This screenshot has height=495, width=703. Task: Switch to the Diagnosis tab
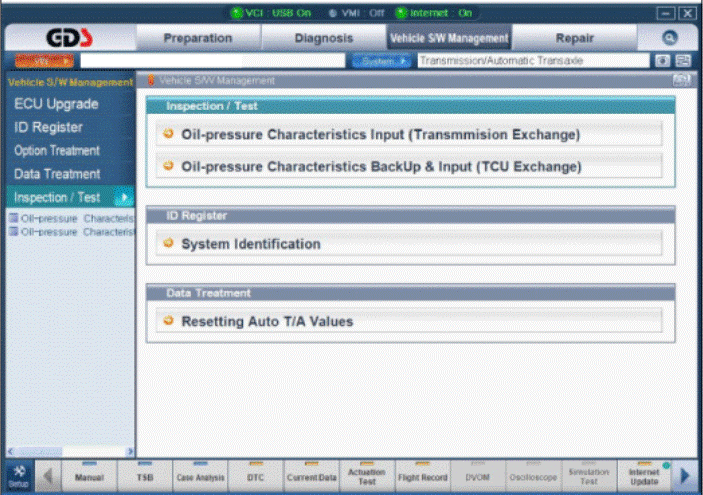click(324, 38)
